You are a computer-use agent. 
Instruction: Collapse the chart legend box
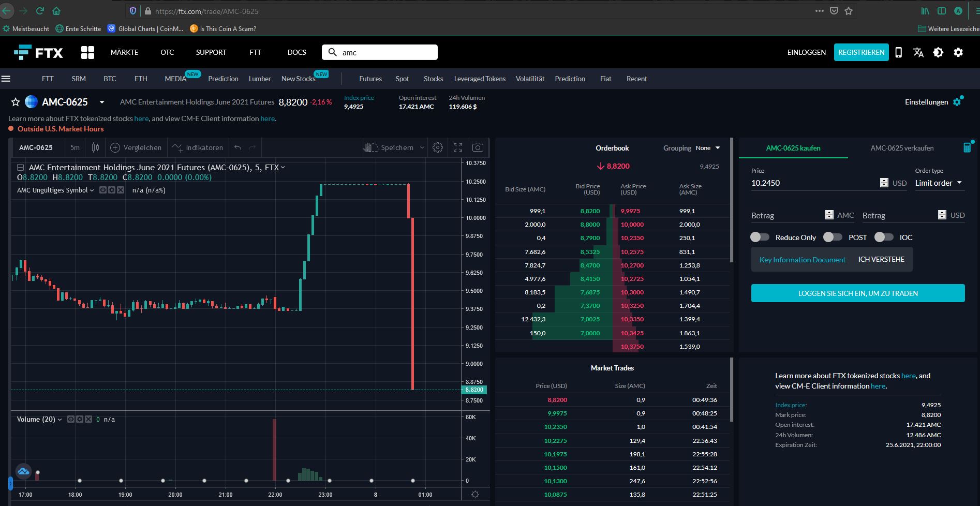[20, 168]
